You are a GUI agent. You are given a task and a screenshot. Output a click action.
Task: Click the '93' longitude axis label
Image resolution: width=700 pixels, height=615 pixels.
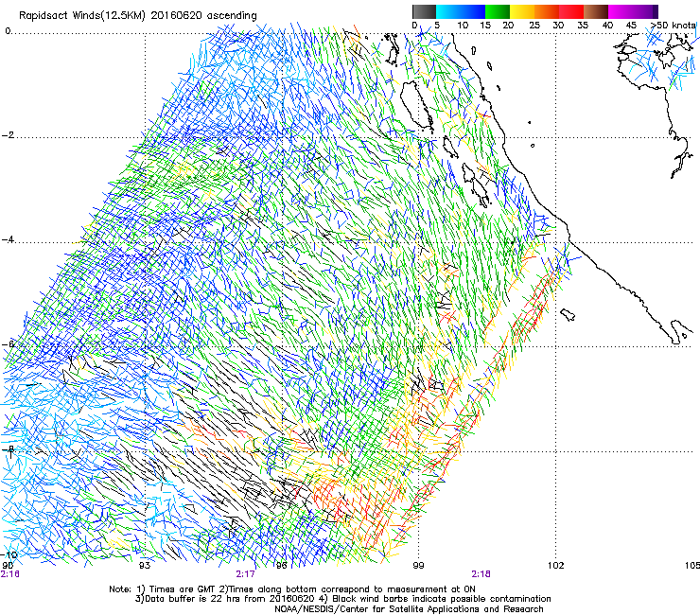click(145, 566)
